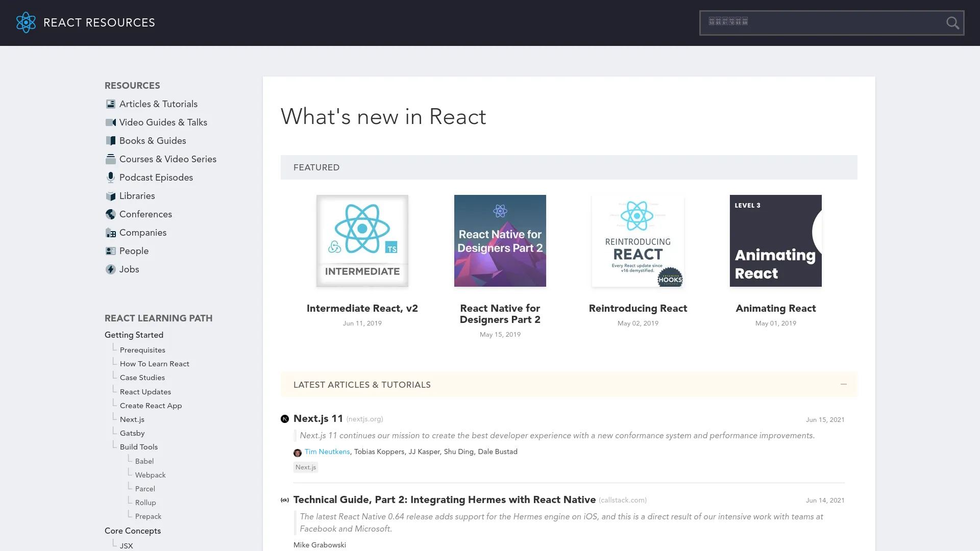Click the Intermediate React, v2 title
Image resolution: width=980 pixels, height=551 pixels.
pos(362,309)
